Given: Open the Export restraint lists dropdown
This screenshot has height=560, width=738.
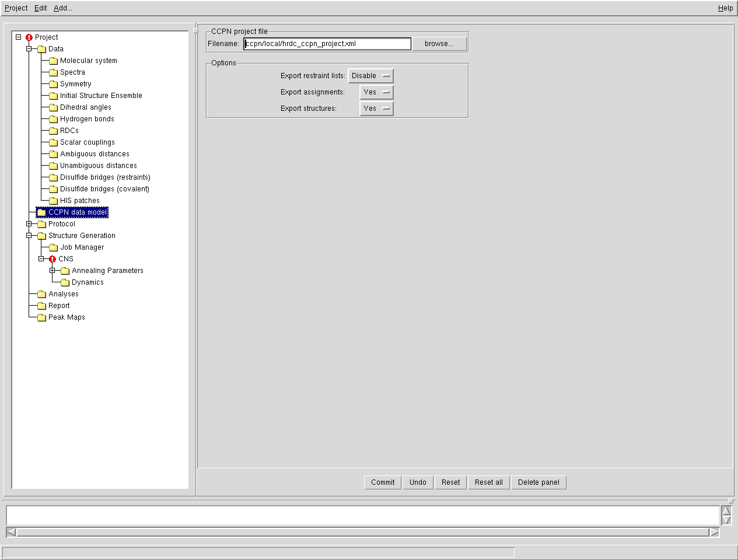Looking at the screenshot, I should click(371, 75).
